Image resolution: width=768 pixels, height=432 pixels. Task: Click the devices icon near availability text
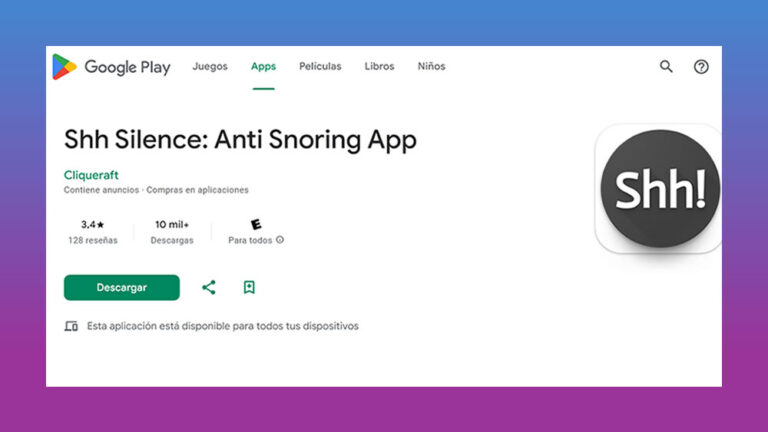tap(71, 326)
